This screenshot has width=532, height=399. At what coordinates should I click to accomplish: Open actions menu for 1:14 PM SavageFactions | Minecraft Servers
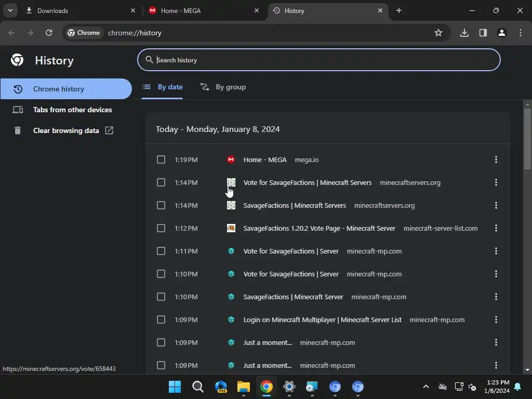point(496,205)
